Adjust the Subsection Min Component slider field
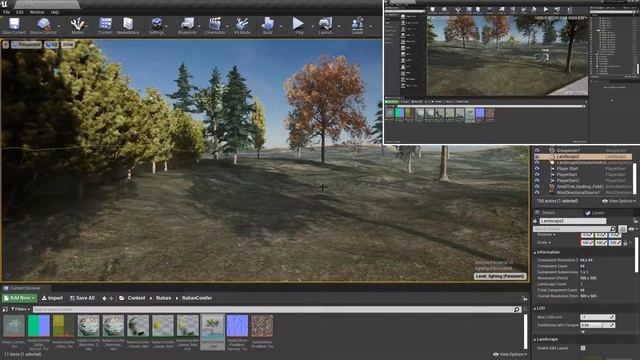Image resolution: width=640 pixels, height=360 pixels. [x=598, y=325]
